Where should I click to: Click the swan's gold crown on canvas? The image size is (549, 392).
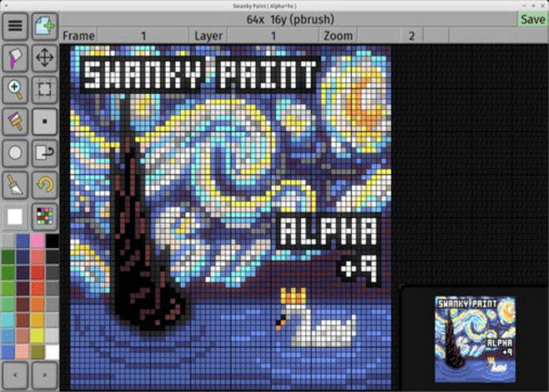[x=294, y=296]
